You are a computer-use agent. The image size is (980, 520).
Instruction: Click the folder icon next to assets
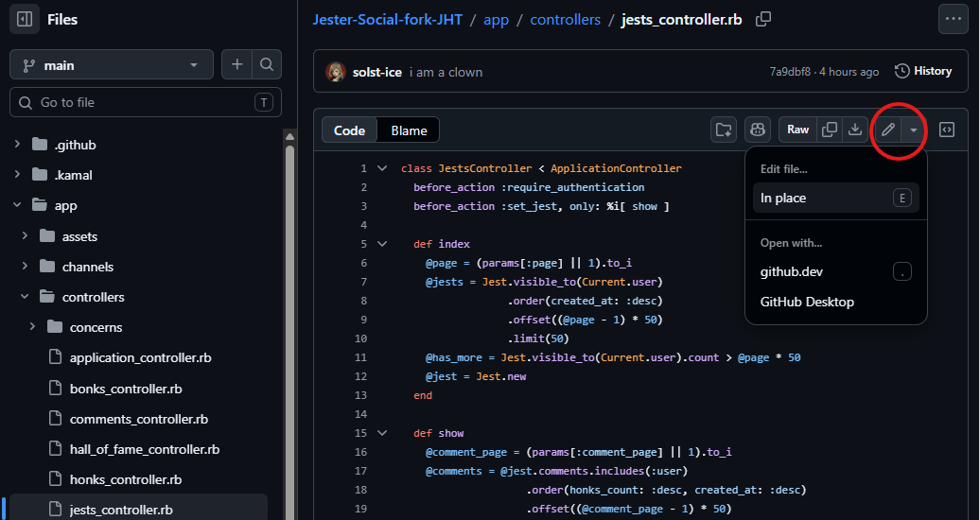pos(47,235)
